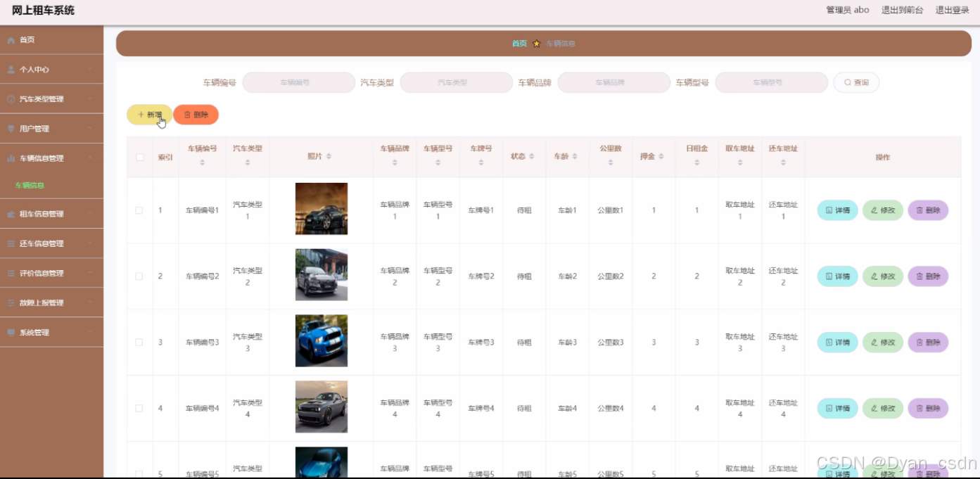Click the 待租 status cell in row 1
The width and height of the screenshot is (980, 479).
tap(524, 210)
